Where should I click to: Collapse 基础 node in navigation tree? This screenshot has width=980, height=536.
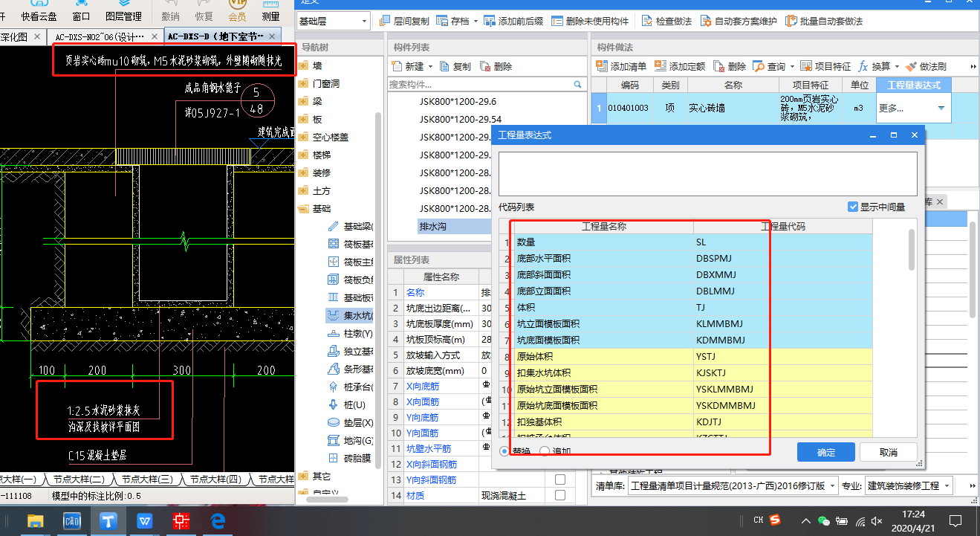[x=302, y=209]
